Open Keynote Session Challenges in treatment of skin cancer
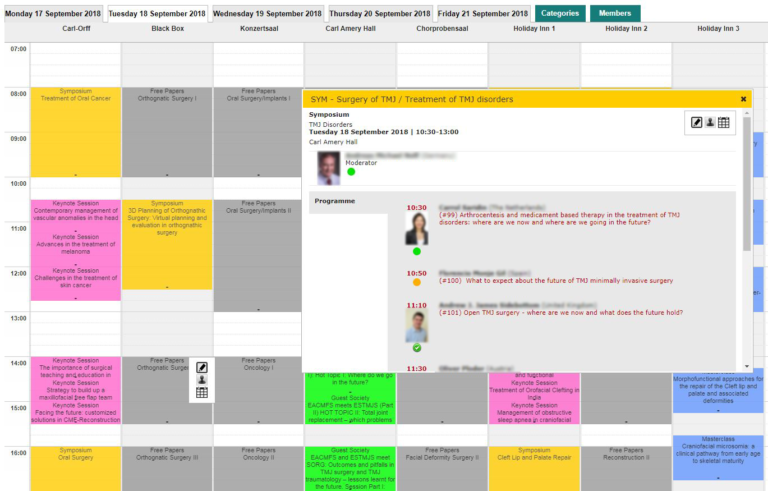The image size is (768, 491). [x=75, y=282]
